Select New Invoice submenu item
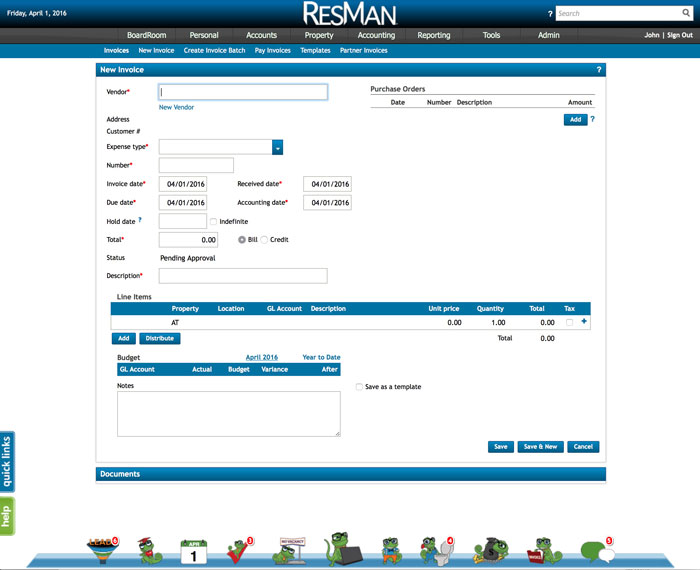 pos(156,50)
